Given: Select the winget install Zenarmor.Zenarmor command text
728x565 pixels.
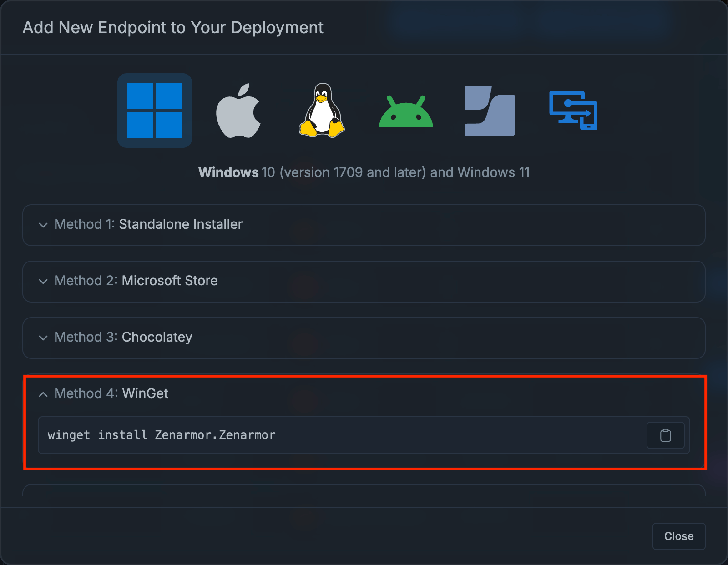Looking at the screenshot, I should point(162,435).
